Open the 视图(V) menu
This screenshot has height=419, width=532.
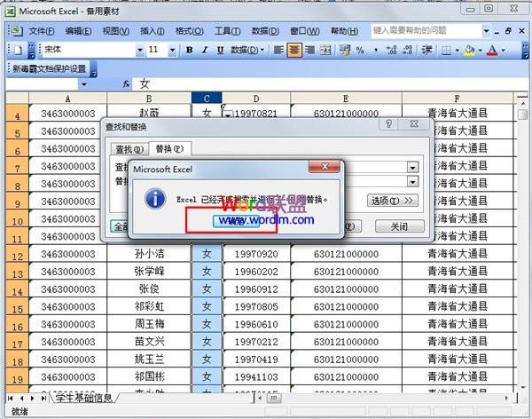(115, 31)
